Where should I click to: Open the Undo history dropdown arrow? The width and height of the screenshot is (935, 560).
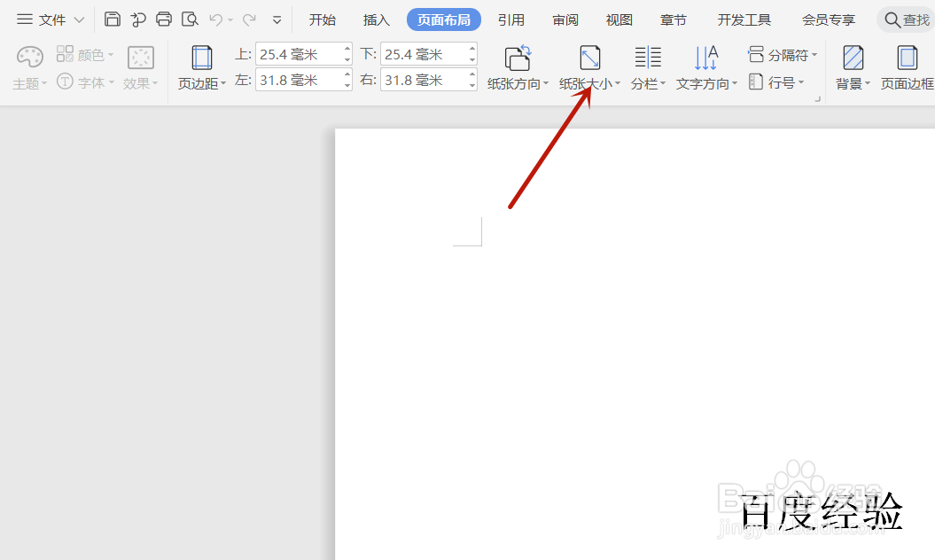pyautogui.click(x=230, y=20)
